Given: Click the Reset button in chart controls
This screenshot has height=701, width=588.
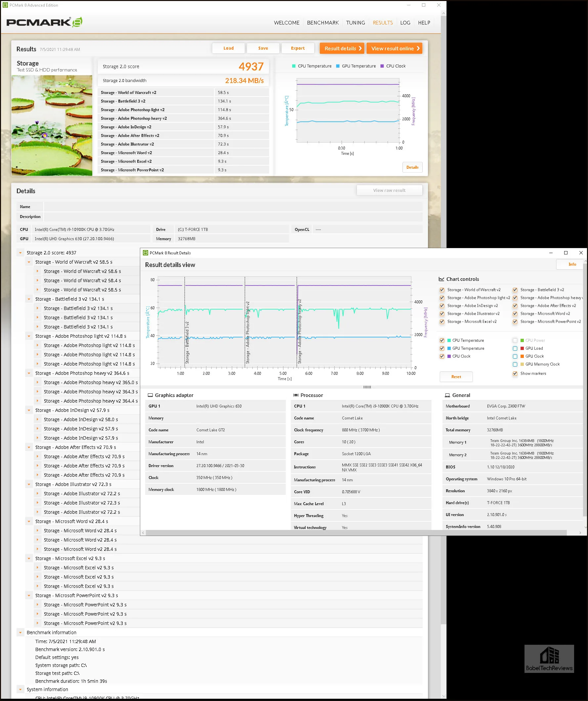Looking at the screenshot, I should (456, 377).
